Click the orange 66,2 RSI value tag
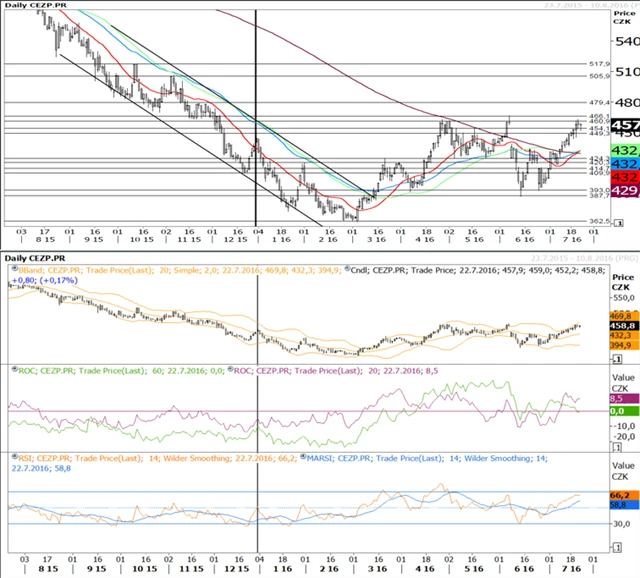The image size is (640, 578). coord(620,494)
